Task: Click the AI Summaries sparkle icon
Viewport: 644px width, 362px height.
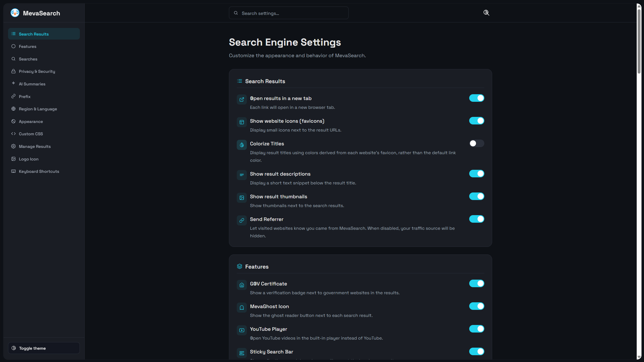Action: click(13, 83)
